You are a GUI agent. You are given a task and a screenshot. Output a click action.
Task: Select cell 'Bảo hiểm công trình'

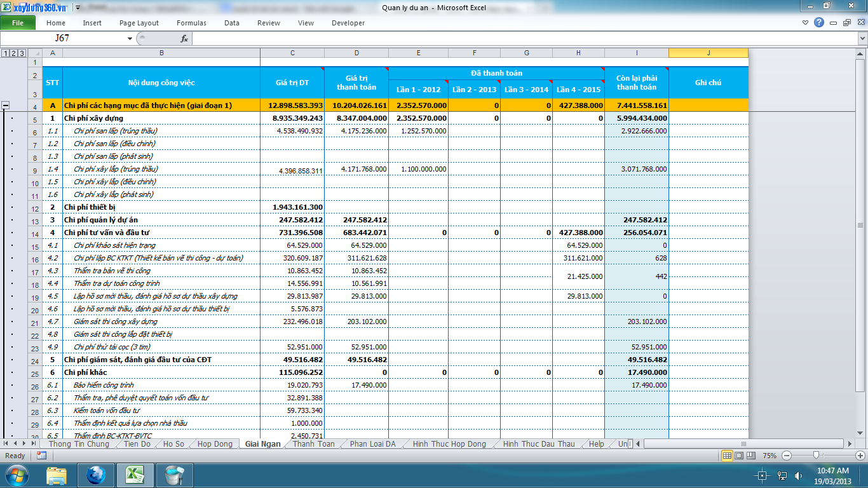[x=161, y=385]
